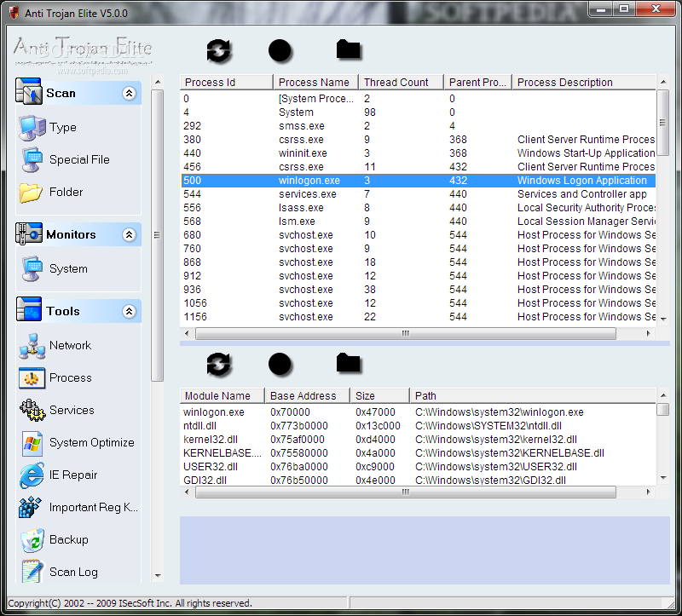Collapse the Monitors section
Screen dimensions: 682x616
[x=130, y=234]
